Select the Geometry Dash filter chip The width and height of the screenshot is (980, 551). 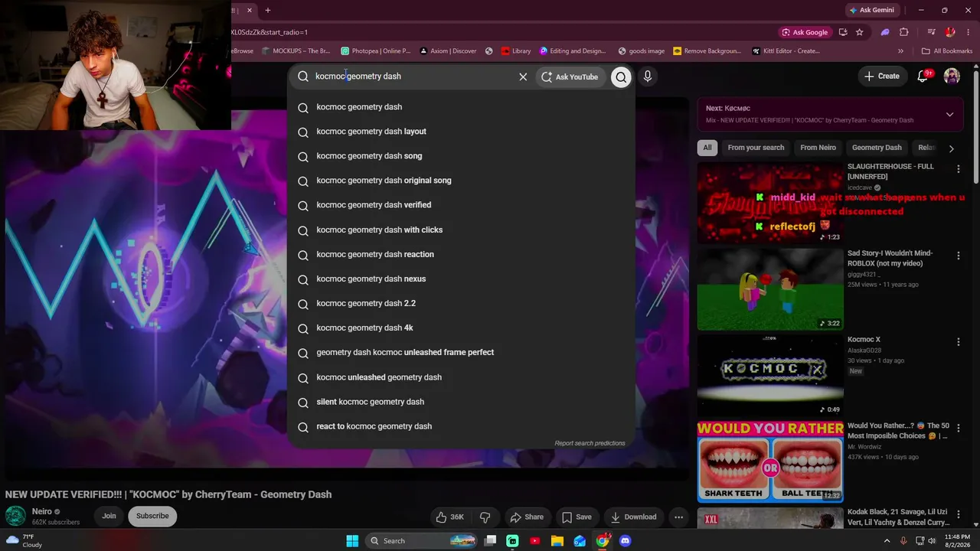[877, 148]
